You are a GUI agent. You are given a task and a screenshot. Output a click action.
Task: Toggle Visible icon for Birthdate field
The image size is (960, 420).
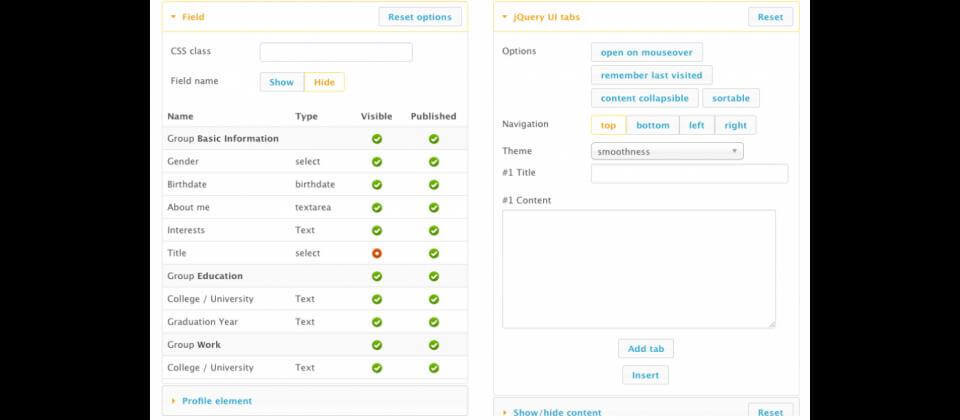tap(377, 184)
